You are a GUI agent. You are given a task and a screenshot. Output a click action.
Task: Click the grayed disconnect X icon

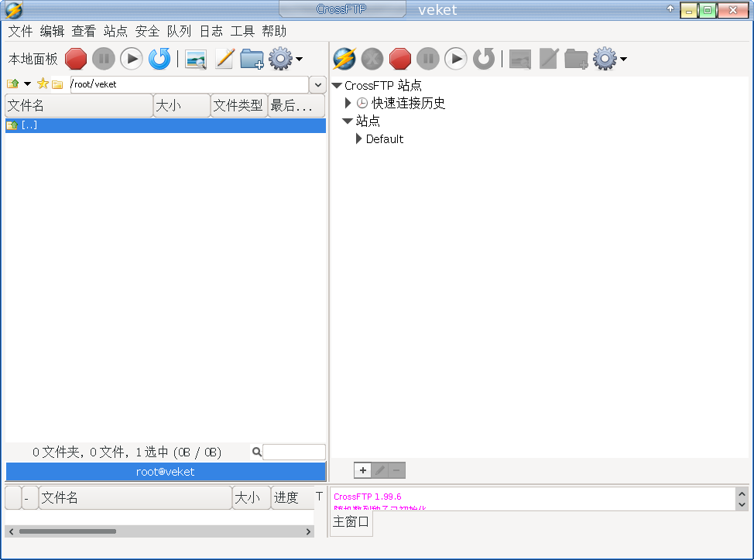(372, 59)
